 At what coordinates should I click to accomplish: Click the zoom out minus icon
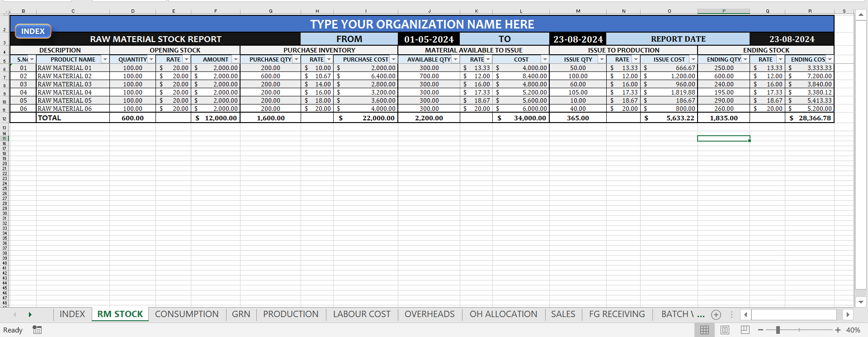click(760, 330)
